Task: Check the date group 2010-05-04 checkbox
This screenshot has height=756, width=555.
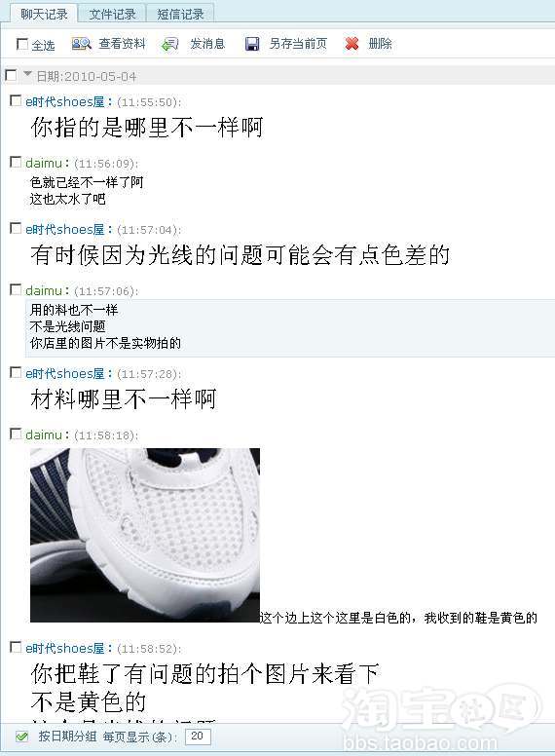Action: click(x=11, y=75)
